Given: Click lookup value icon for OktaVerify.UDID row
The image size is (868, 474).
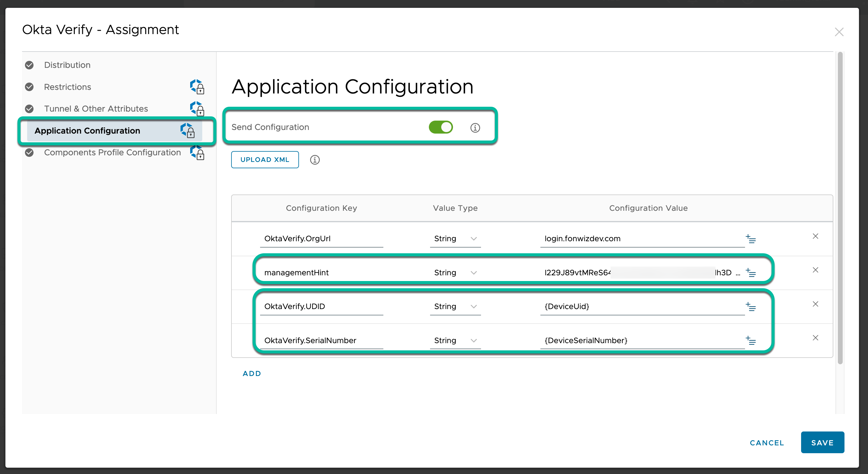Looking at the screenshot, I should click(x=750, y=306).
